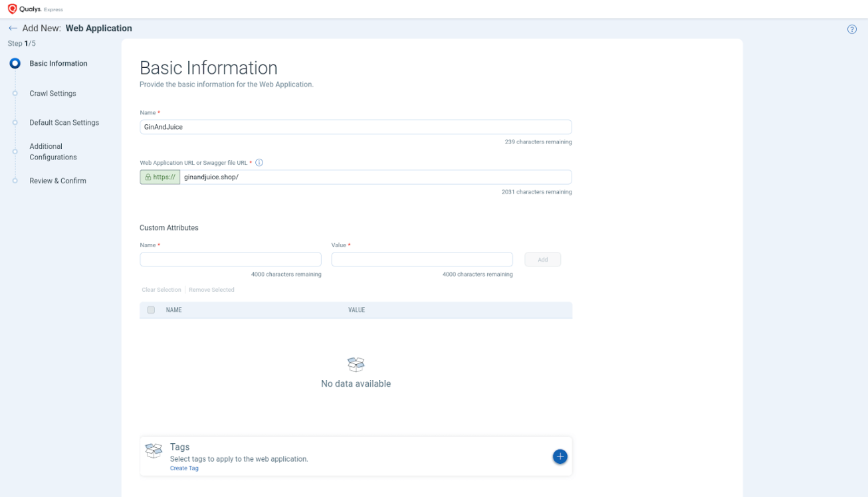
Task: Open the help question mark icon
Action: (x=852, y=29)
